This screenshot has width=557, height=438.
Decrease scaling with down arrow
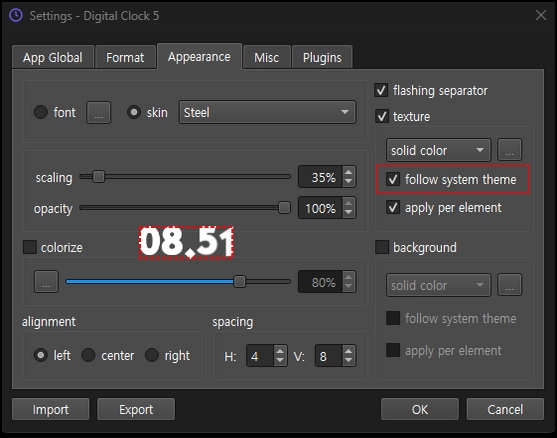(349, 182)
